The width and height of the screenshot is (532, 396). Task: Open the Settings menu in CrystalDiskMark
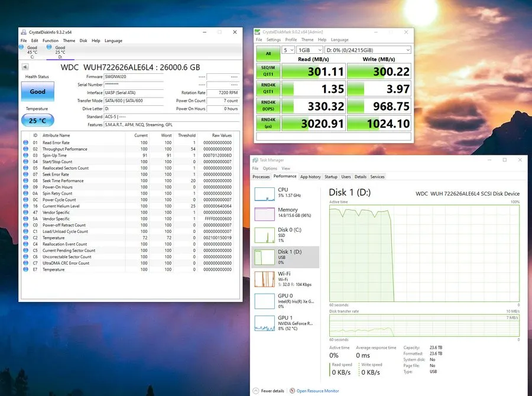274,40
